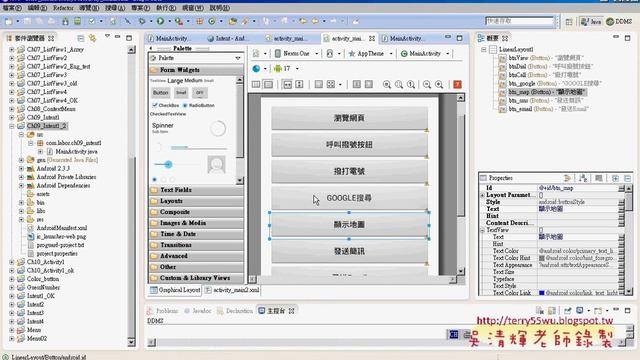The image size is (640, 360).
Task: Select the 瀏覽網頁 button in the canvas
Action: (x=349, y=118)
